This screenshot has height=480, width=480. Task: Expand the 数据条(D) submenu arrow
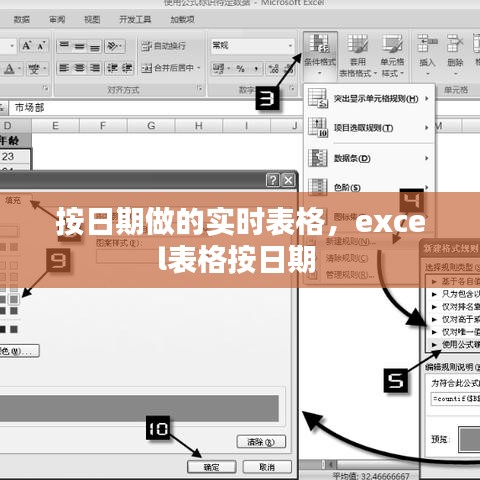pyautogui.click(x=427, y=158)
